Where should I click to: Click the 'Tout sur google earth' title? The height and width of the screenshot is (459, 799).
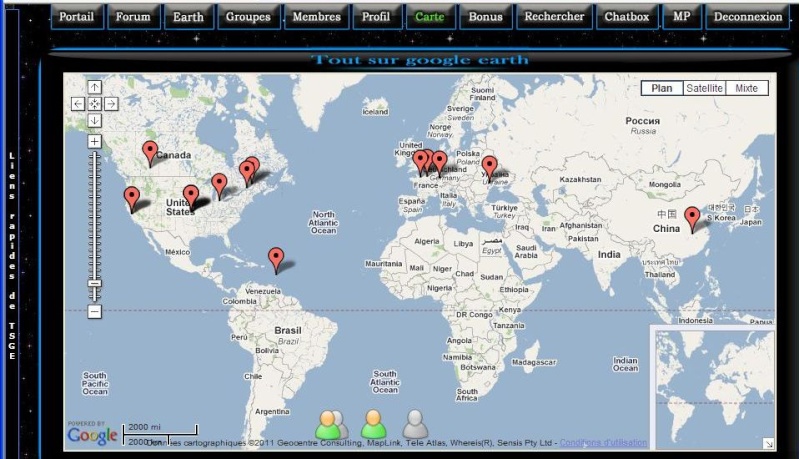pos(420,60)
